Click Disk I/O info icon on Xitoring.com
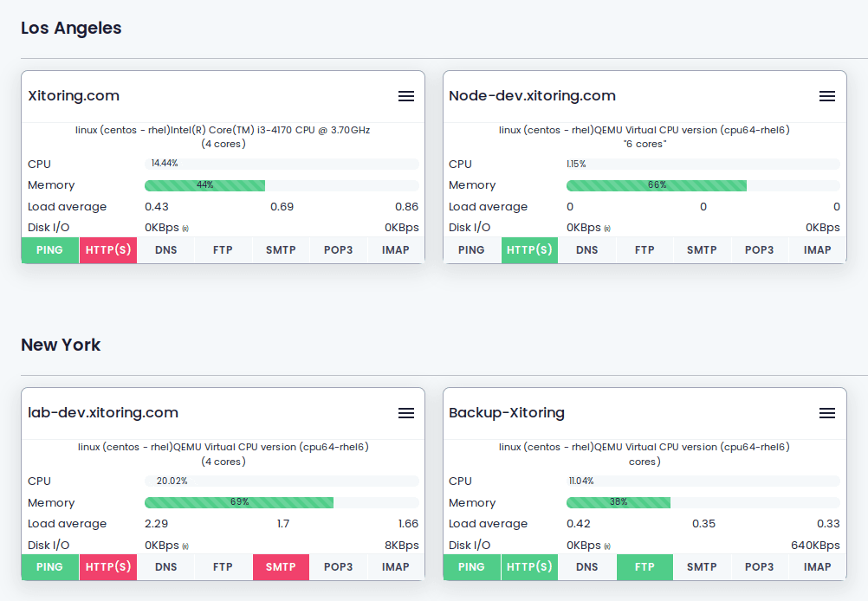This screenshot has width=868, height=601. click(x=185, y=229)
